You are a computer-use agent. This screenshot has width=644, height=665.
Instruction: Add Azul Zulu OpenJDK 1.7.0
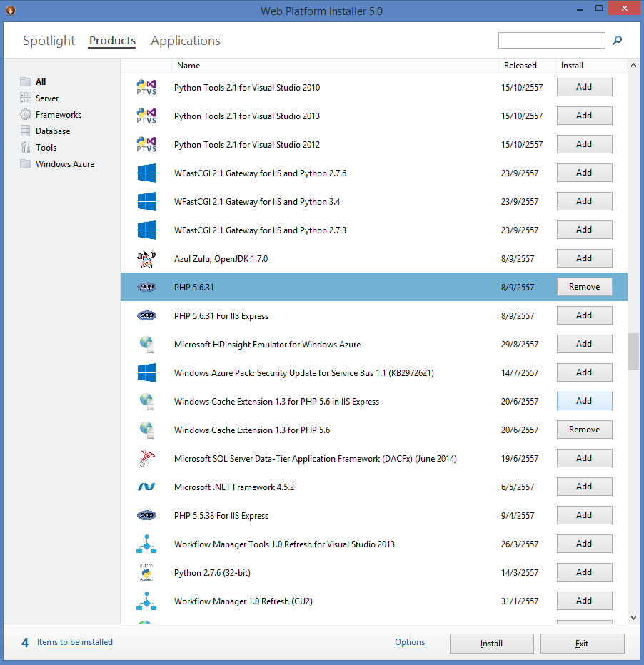(x=584, y=258)
